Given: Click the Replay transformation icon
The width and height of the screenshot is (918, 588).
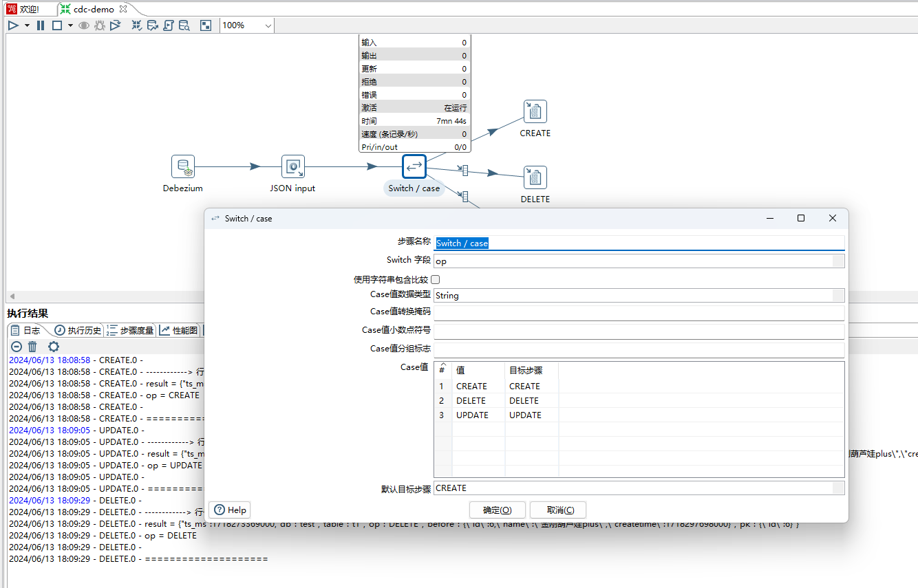Looking at the screenshot, I should 115,25.
